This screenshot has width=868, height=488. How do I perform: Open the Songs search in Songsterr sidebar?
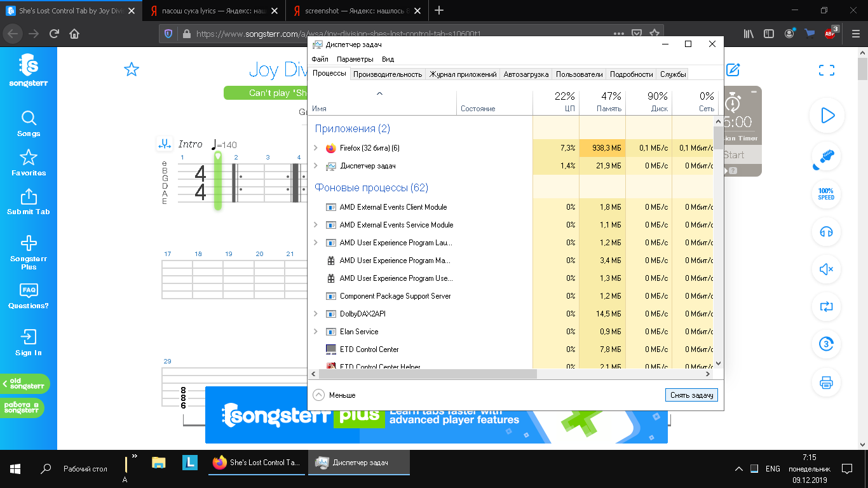(29, 124)
